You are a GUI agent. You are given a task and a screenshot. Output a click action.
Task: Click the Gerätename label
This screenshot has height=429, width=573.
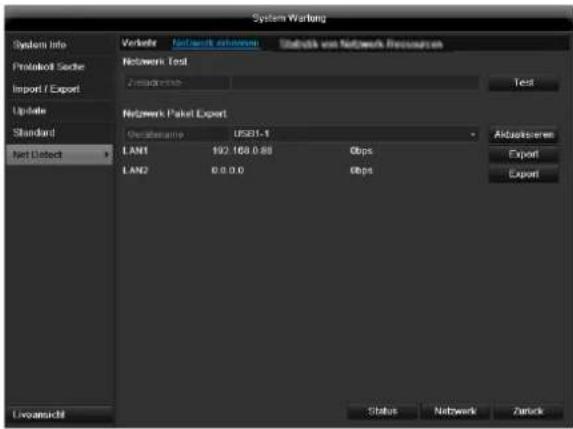pos(155,135)
